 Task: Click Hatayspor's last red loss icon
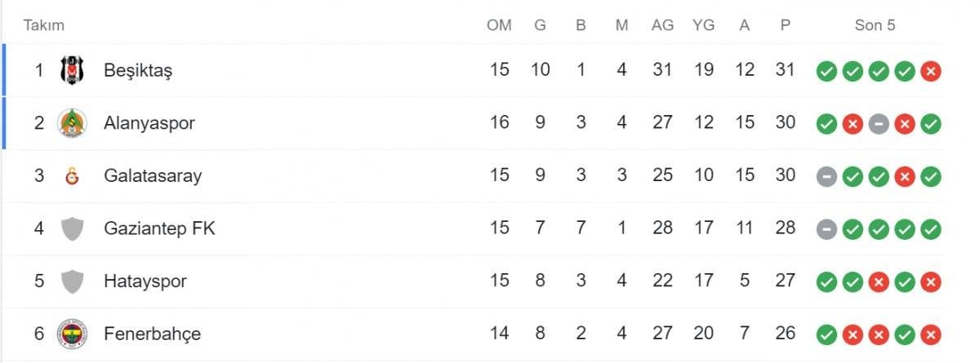930,282
